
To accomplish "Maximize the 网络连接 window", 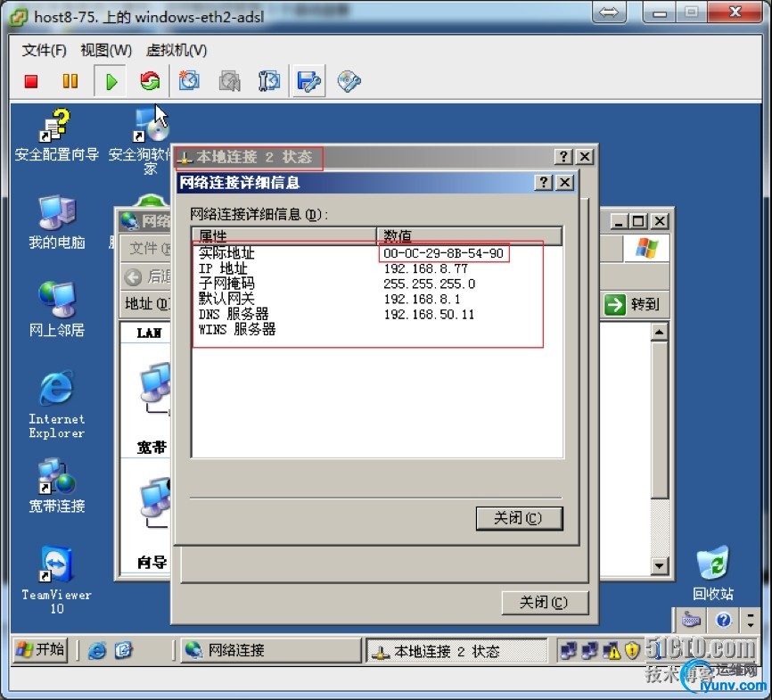I will [639, 222].
